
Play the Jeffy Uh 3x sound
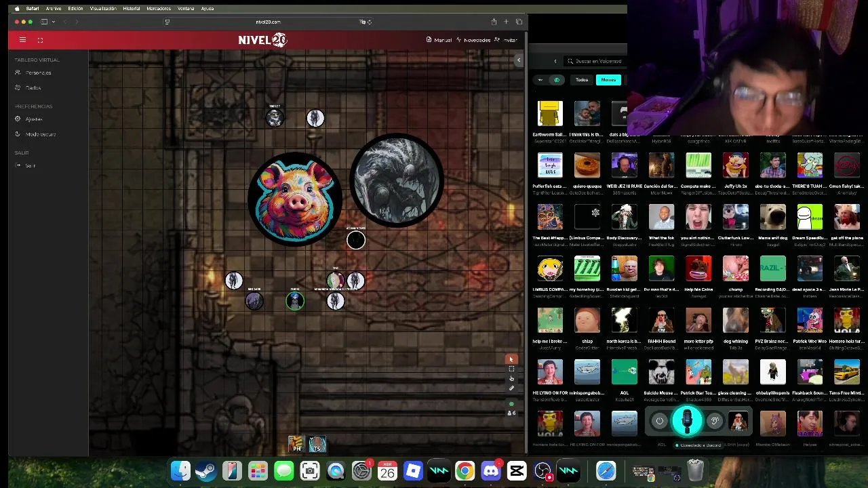[736, 165]
